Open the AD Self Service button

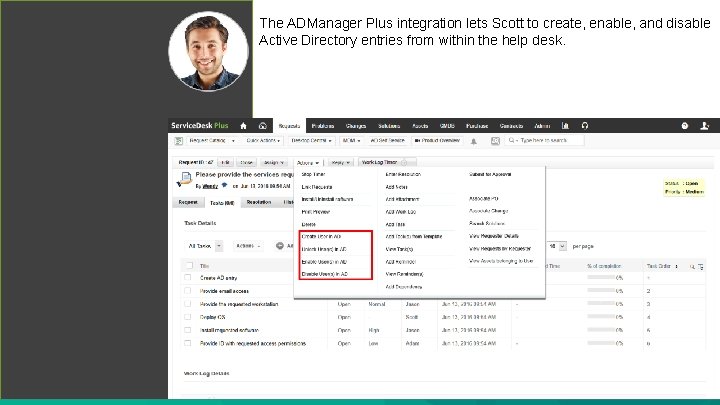[388, 141]
